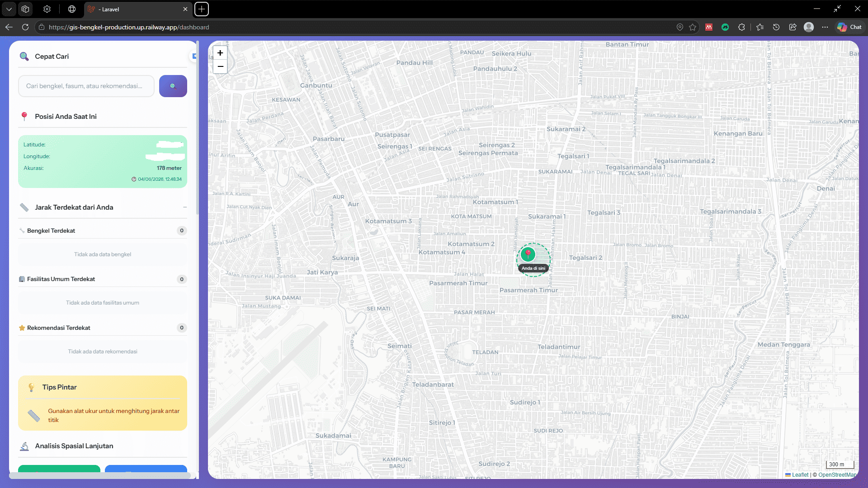This screenshot has height=488, width=868.
Task: Open the workspaces icon in the title bar
Action: click(x=25, y=9)
